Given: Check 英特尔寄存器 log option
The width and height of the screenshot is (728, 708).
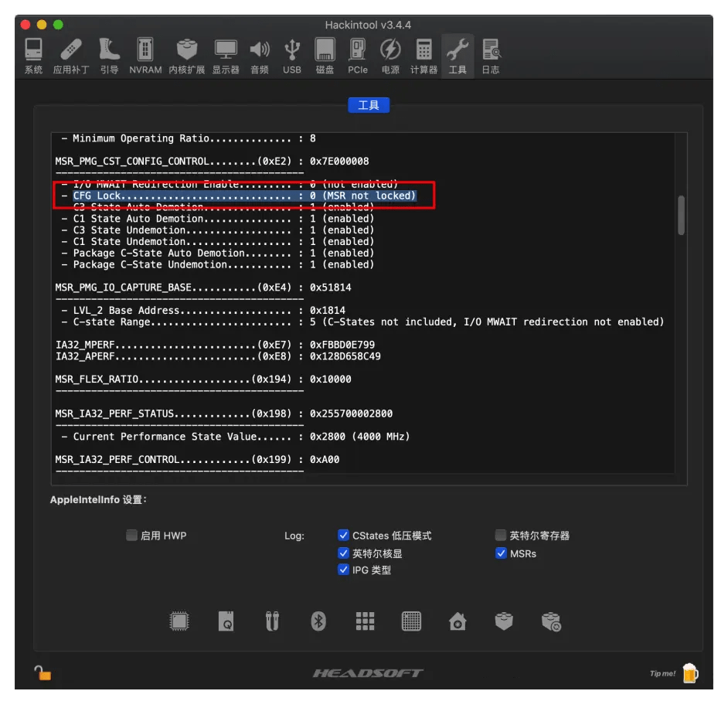Looking at the screenshot, I should pyautogui.click(x=501, y=536).
